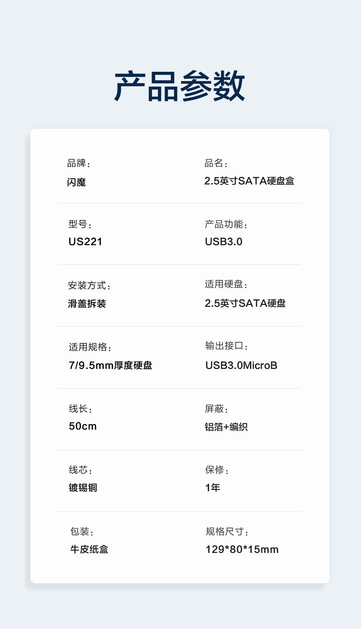363x644 pixels.
Task: Click the 1年 warranty value
Action: [x=213, y=488]
